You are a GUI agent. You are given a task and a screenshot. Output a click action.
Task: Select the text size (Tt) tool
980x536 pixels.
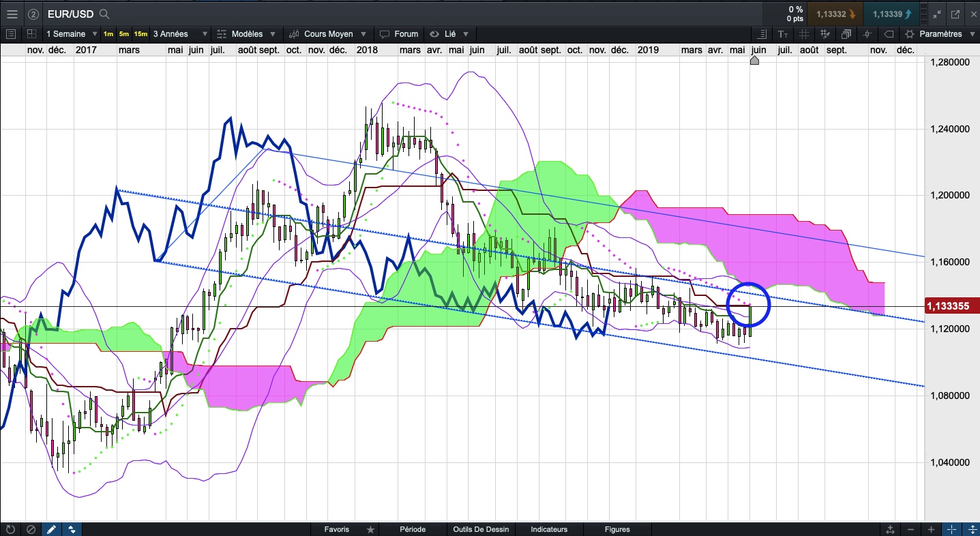[783, 34]
